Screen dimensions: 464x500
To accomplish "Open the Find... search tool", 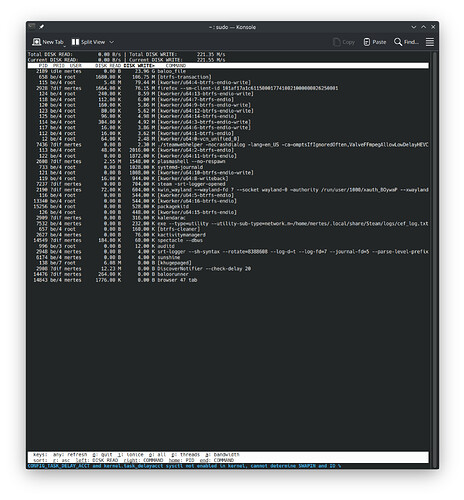I will pyautogui.click(x=406, y=42).
